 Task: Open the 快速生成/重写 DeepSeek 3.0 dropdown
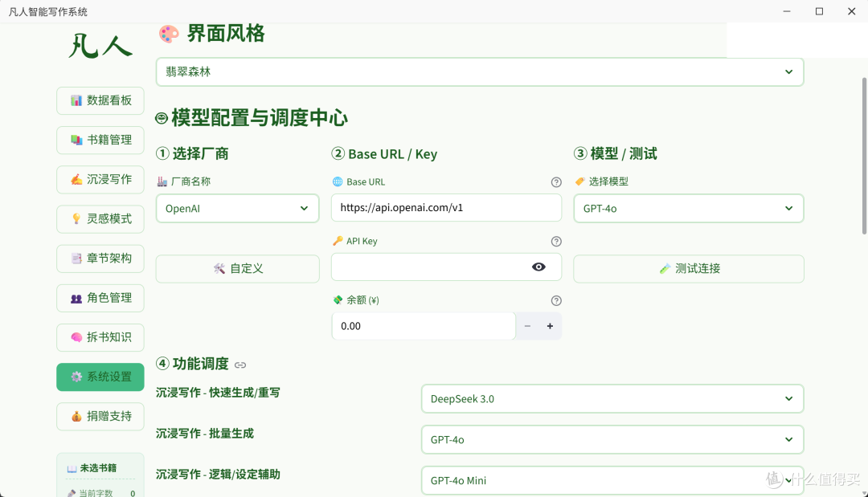click(x=612, y=398)
